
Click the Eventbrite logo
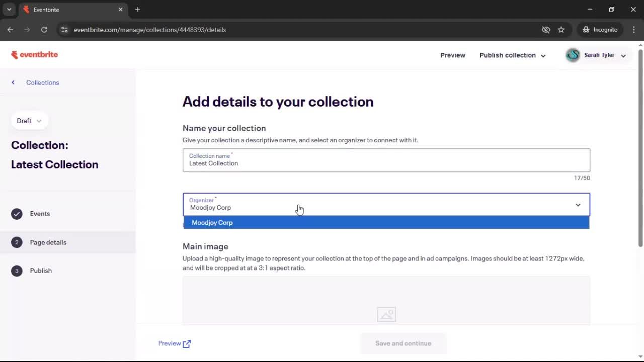point(35,55)
